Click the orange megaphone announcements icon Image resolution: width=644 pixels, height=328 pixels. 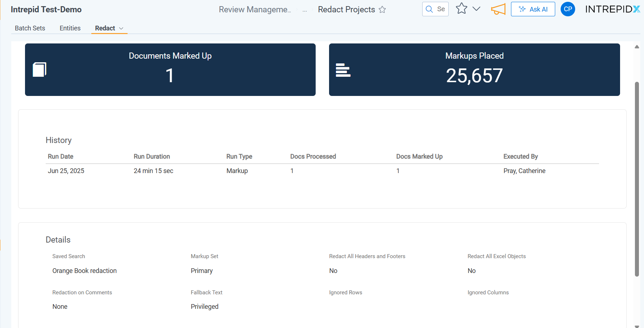[498, 9]
